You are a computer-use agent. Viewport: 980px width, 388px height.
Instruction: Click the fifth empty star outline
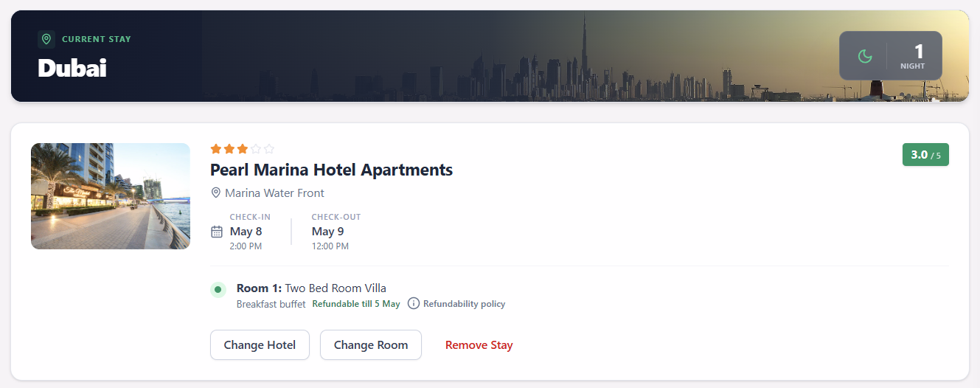pyautogui.click(x=269, y=149)
